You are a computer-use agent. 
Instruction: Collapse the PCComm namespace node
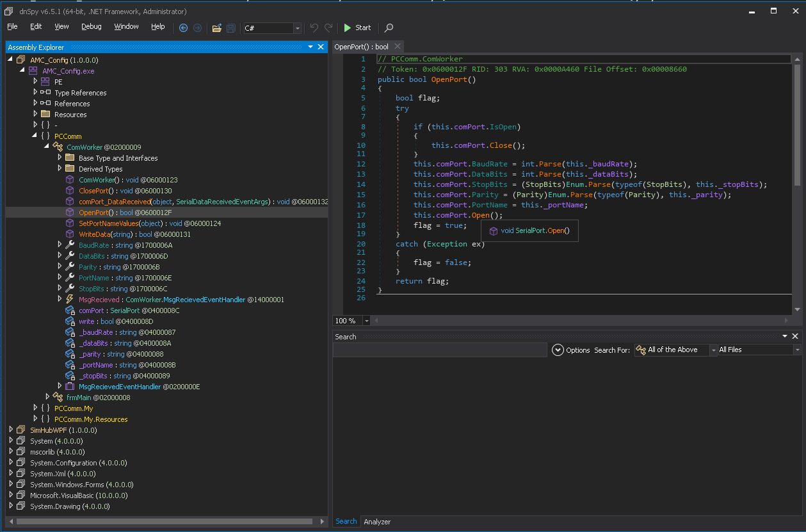[35, 136]
